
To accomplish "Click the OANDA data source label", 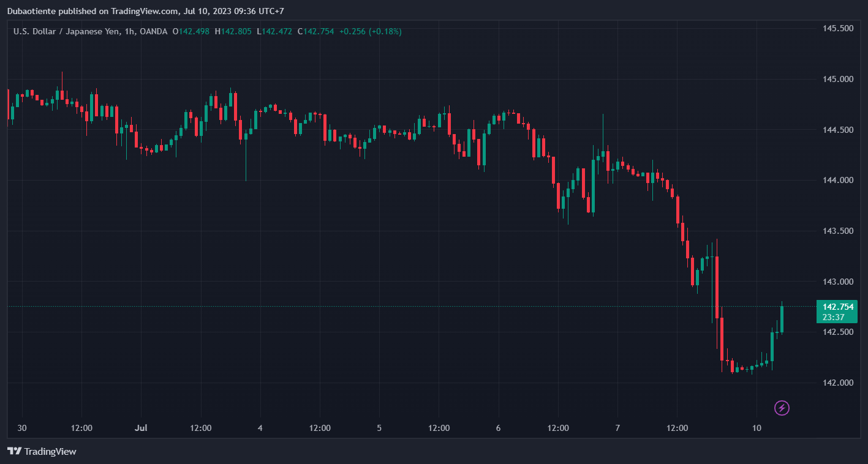I will click(x=153, y=31).
